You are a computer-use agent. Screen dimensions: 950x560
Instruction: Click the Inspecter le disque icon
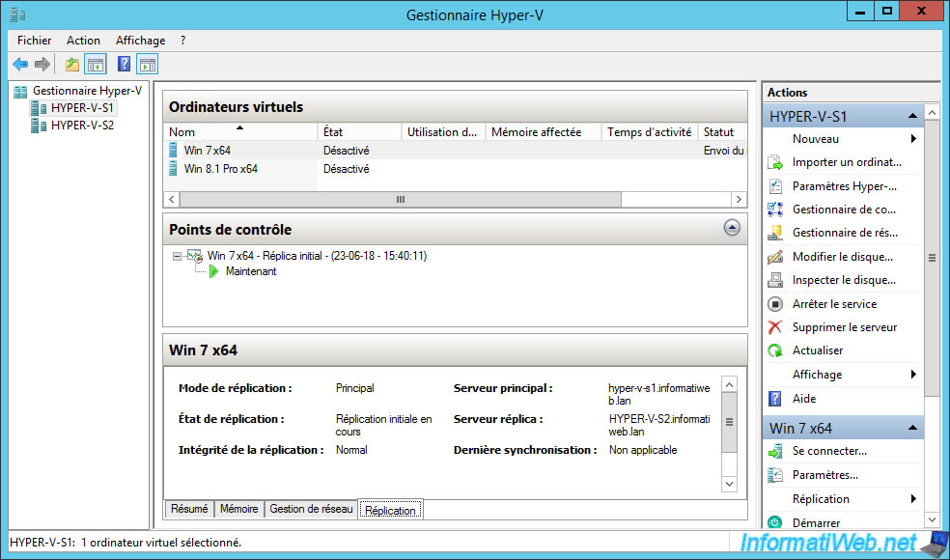(x=775, y=280)
